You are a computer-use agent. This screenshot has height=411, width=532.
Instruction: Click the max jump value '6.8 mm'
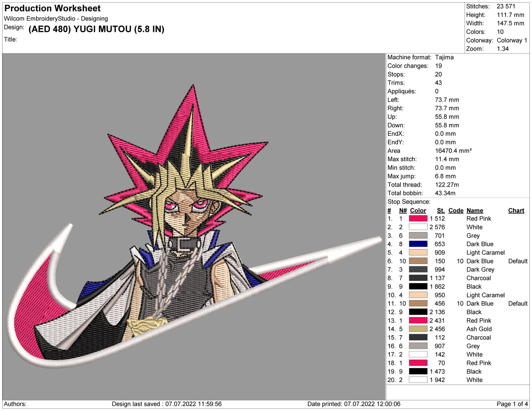(445, 176)
